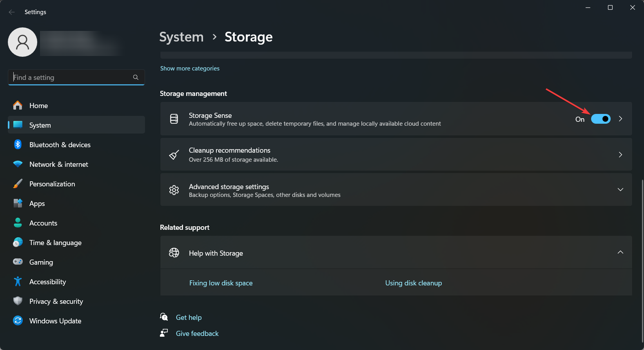Click the search magnifier icon
This screenshot has height=350, width=644.
pos(136,77)
